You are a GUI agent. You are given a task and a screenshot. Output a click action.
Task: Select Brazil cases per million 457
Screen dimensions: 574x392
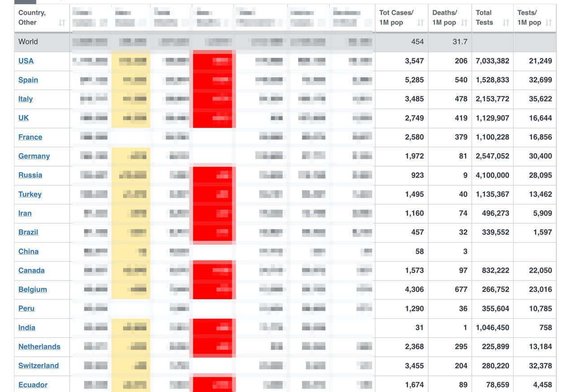417,232
